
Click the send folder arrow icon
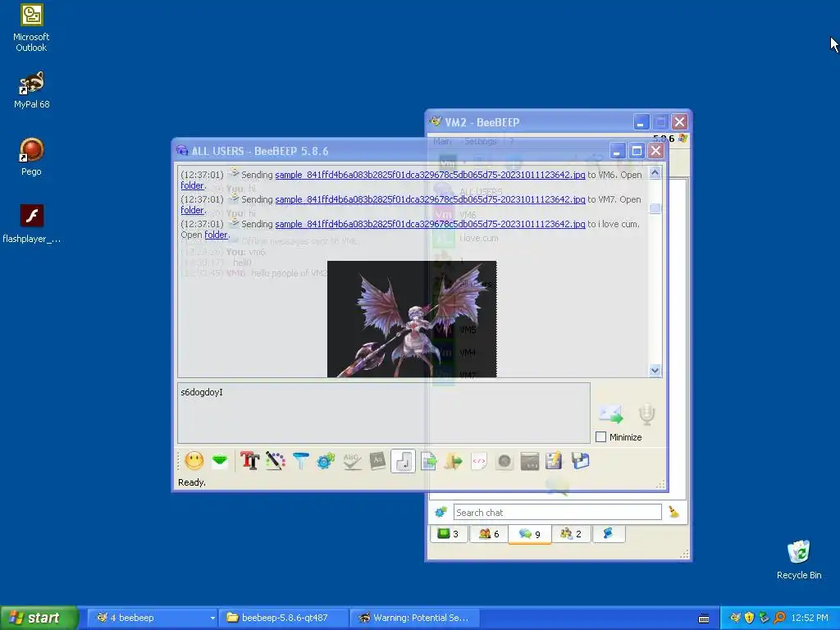click(x=453, y=461)
